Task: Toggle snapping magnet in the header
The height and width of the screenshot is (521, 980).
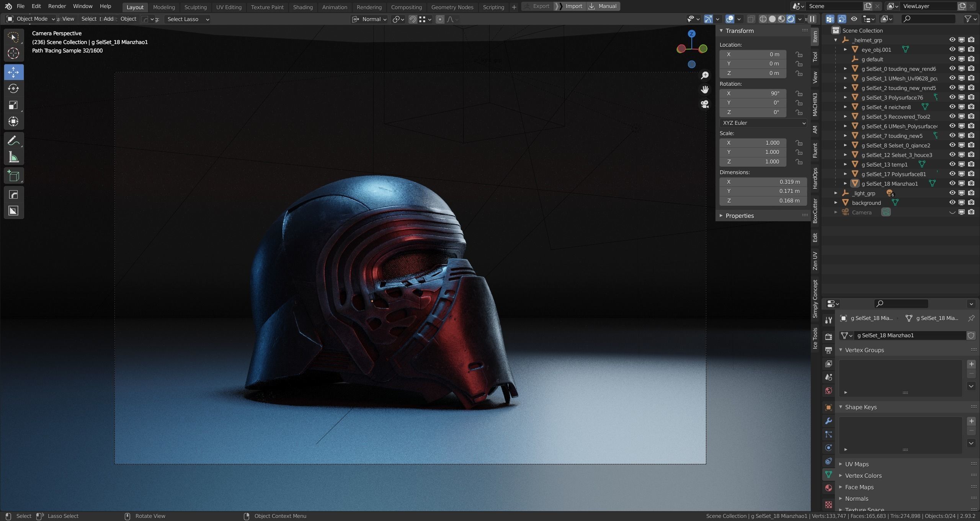Action: [x=413, y=19]
